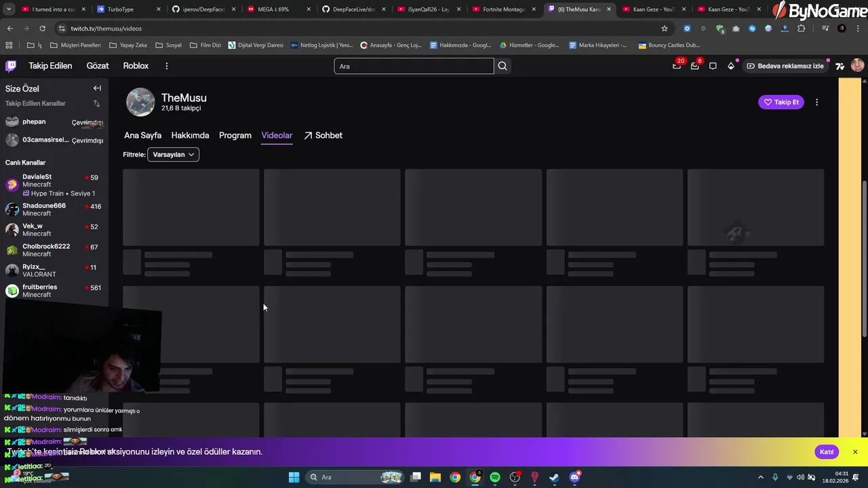
Task: Open the Chrome bookmarks apps grid icon
Action: (9, 45)
